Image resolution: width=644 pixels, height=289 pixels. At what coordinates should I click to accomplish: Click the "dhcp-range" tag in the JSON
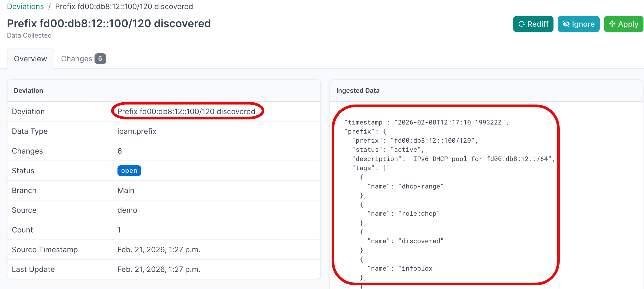[421, 186]
